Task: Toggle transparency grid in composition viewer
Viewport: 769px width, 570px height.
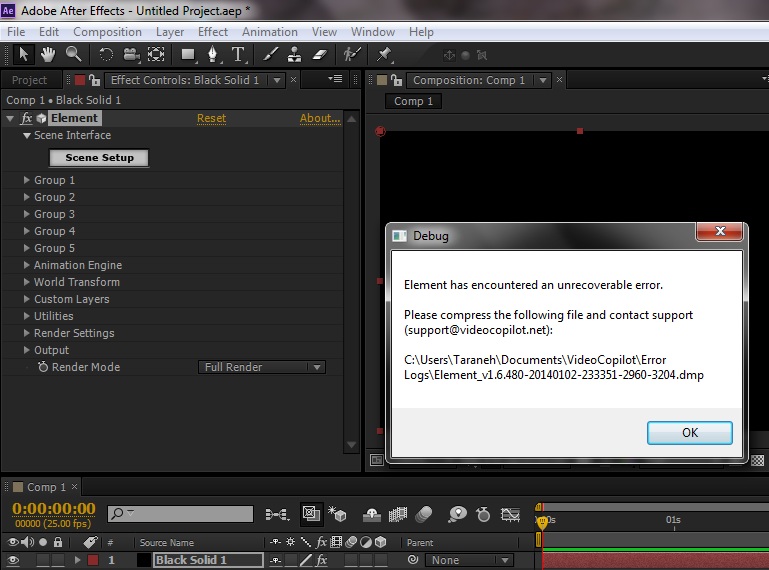Action: click(758, 460)
